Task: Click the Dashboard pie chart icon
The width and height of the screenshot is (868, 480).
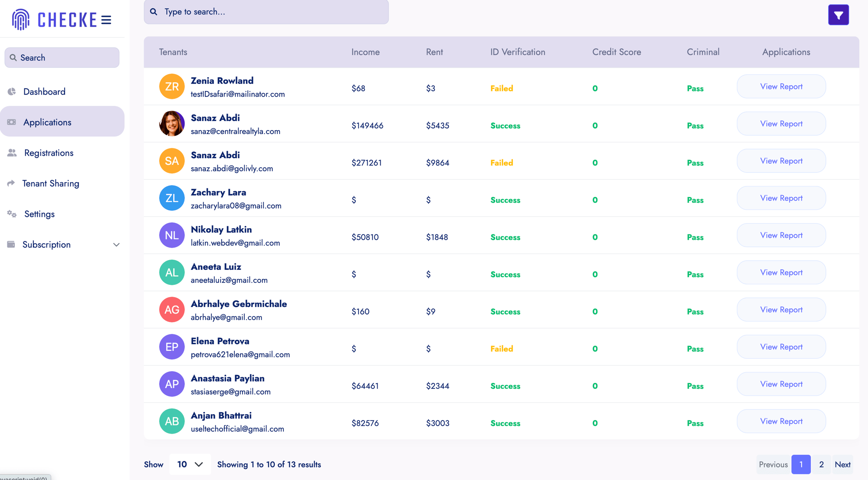Action: [x=12, y=91]
